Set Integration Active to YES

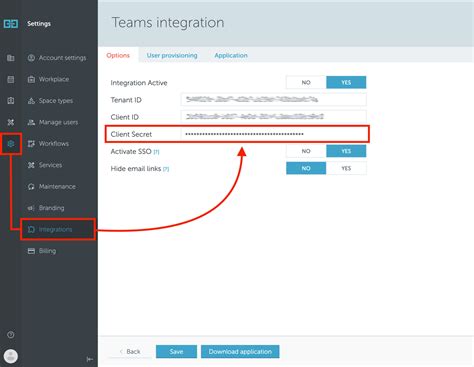click(346, 82)
